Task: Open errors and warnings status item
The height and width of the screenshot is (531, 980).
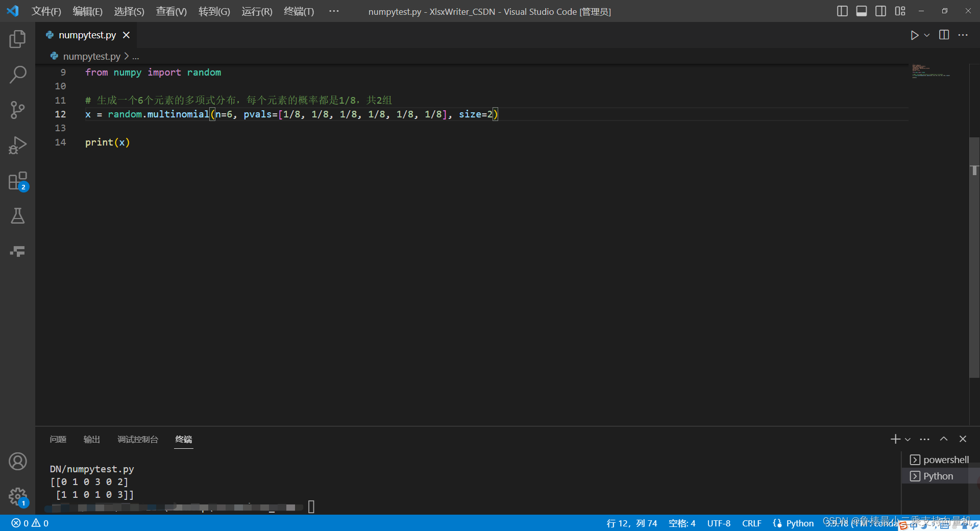Action: point(30,523)
